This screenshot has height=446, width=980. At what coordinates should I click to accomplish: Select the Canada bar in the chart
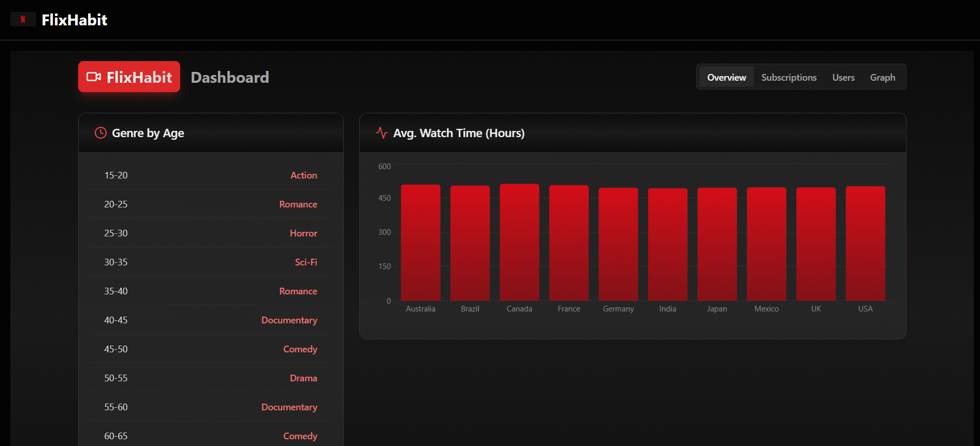[x=519, y=243]
